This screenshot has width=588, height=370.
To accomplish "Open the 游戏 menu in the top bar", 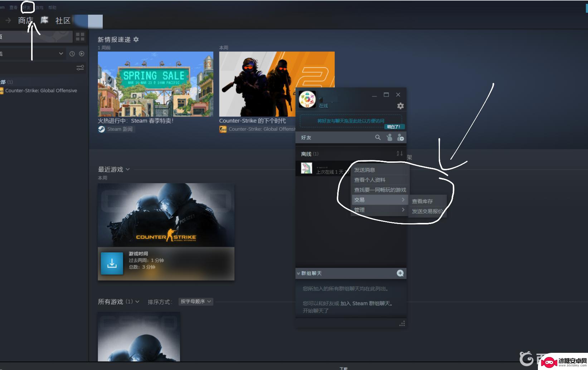I will click(39, 8).
